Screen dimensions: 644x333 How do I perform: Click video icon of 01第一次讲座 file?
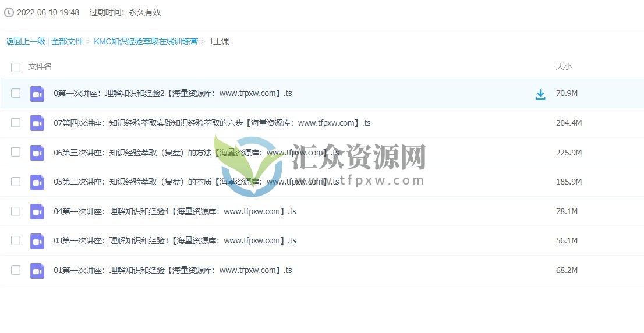(x=37, y=271)
